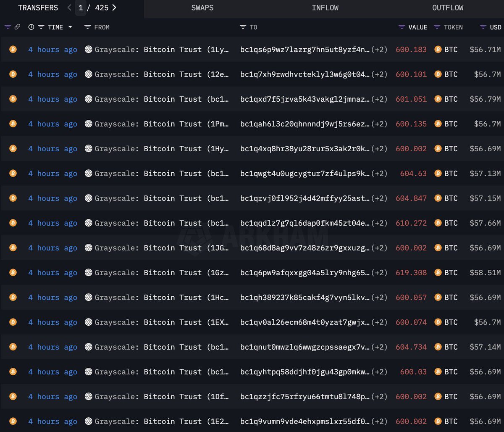
Task: Open TO column filter
Action: coord(243,27)
